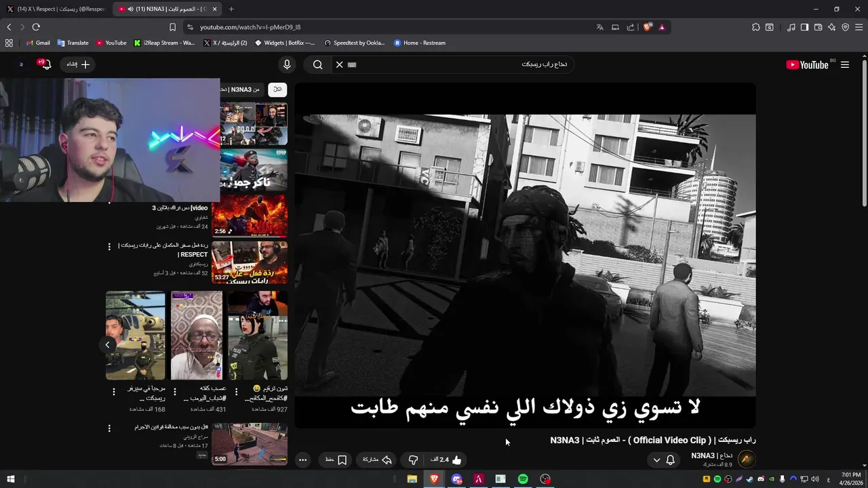868x488 pixels.
Task: Click the Create plus button
Action: point(78,64)
